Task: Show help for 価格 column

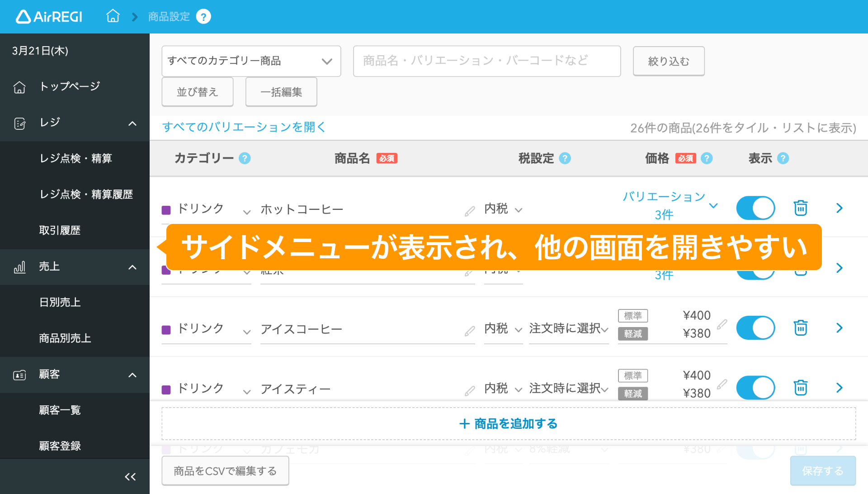Action: [707, 158]
